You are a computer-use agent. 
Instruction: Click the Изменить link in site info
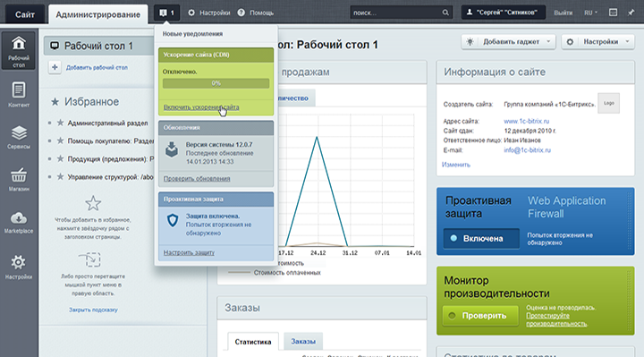pyautogui.click(x=456, y=165)
